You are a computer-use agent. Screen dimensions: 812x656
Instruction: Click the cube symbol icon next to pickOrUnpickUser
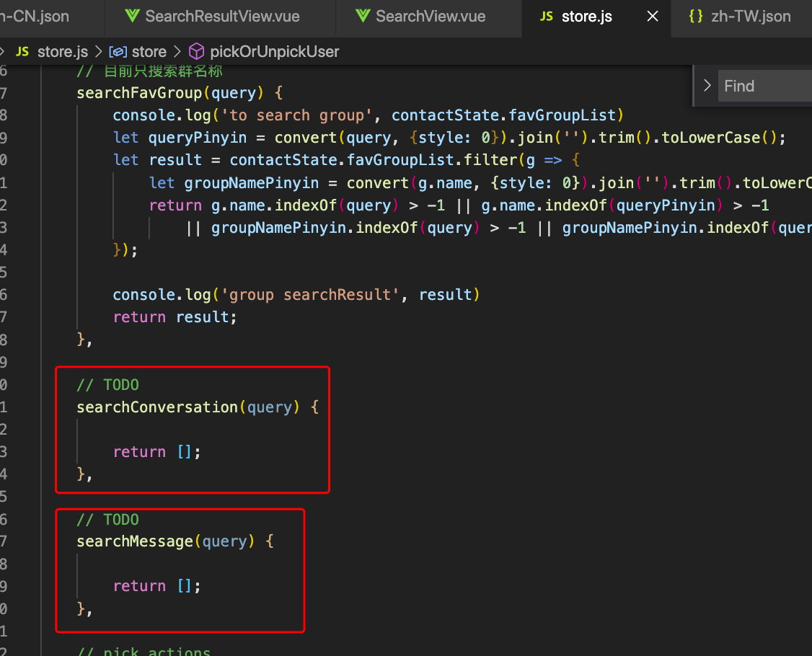196,51
